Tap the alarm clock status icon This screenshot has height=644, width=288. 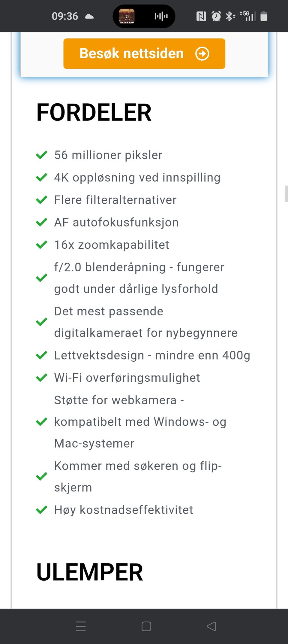[x=216, y=16]
